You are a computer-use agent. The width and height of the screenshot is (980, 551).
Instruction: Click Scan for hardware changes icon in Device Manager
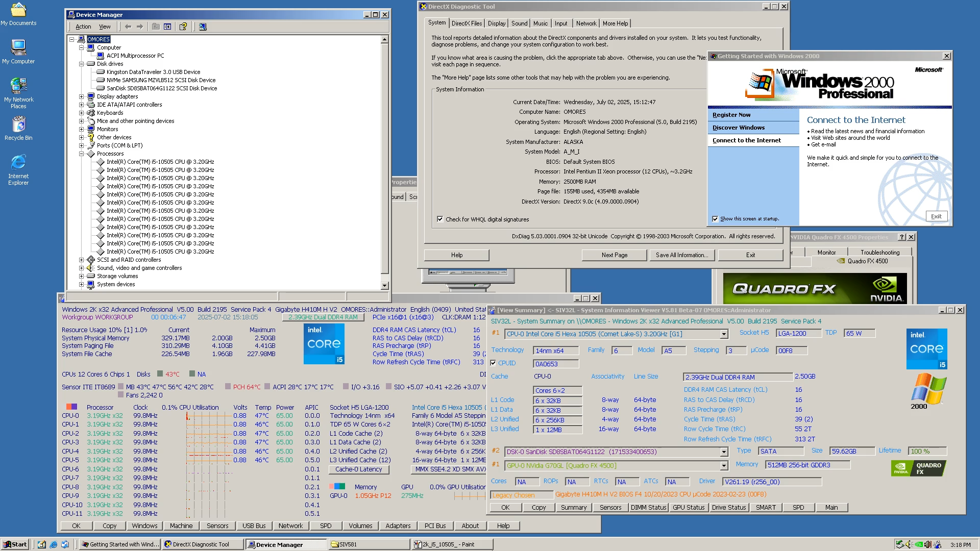pyautogui.click(x=203, y=27)
